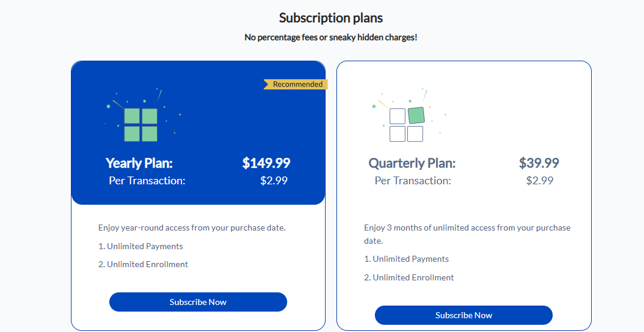Image resolution: width=644 pixels, height=332 pixels.
Task: Subscribe to the Quarterly Plan
Action: pyautogui.click(x=464, y=315)
